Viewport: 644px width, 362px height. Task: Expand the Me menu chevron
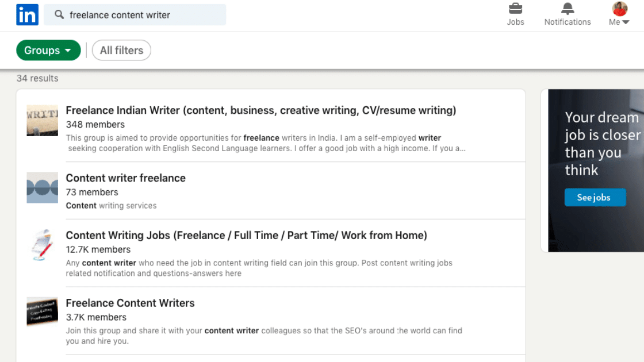tap(626, 22)
